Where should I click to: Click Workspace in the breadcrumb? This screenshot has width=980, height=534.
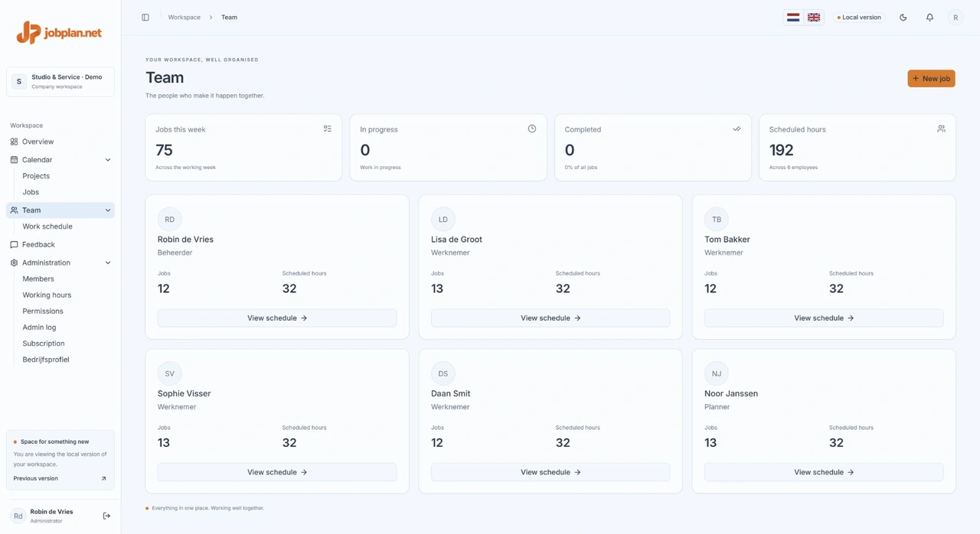coord(185,18)
